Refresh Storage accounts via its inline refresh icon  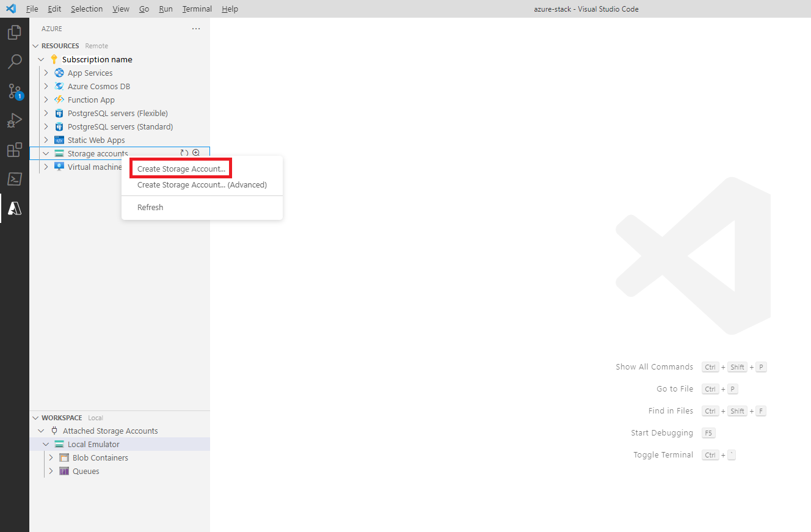(184, 153)
